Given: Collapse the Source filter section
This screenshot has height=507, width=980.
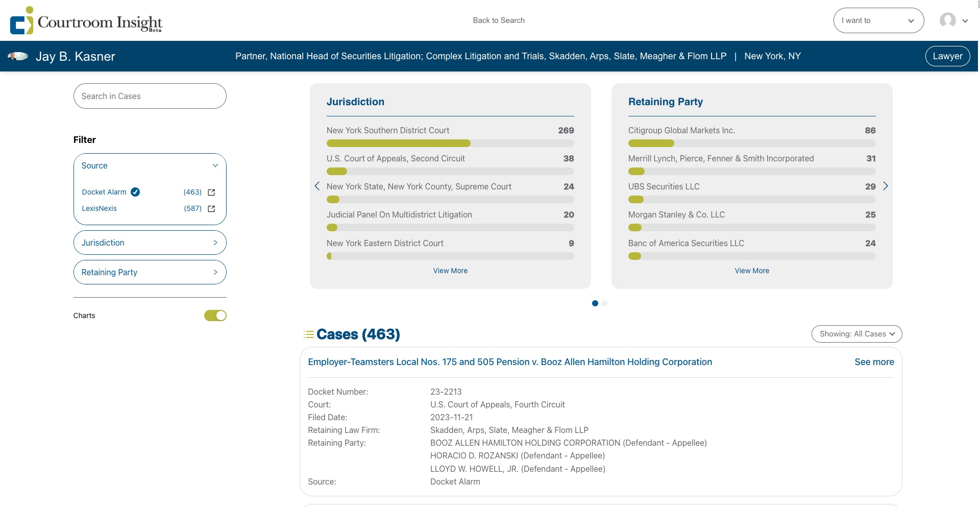Looking at the screenshot, I should point(150,165).
